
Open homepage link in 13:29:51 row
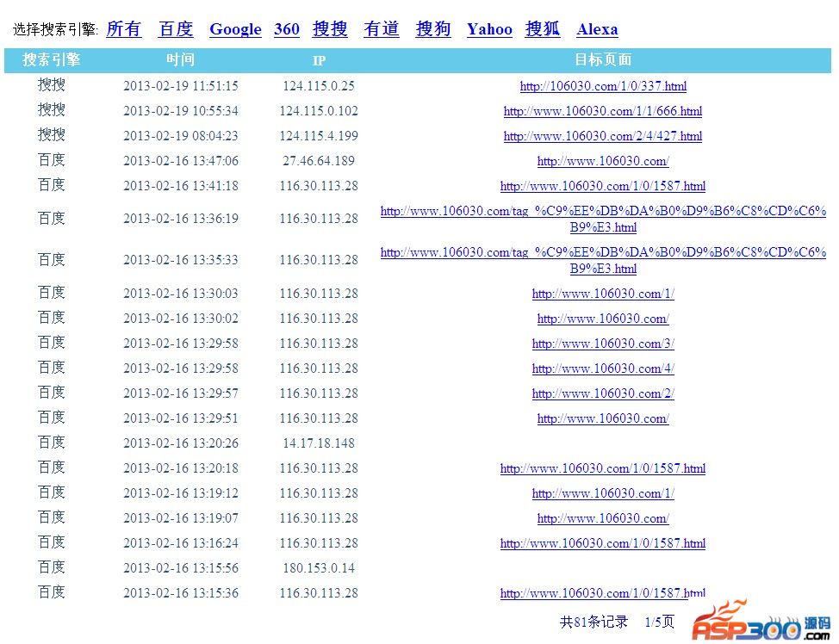tap(603, 418)
